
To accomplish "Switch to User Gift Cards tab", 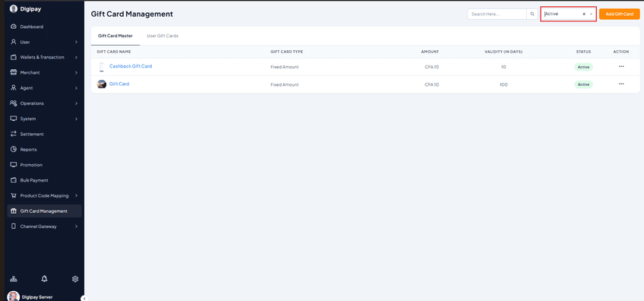I will pyautogui.click(x=163, y=36).
